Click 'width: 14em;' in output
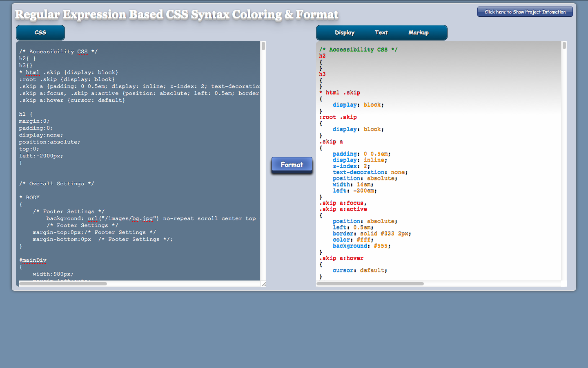Screen dimensions: 588x368 (x=353, y=184)
